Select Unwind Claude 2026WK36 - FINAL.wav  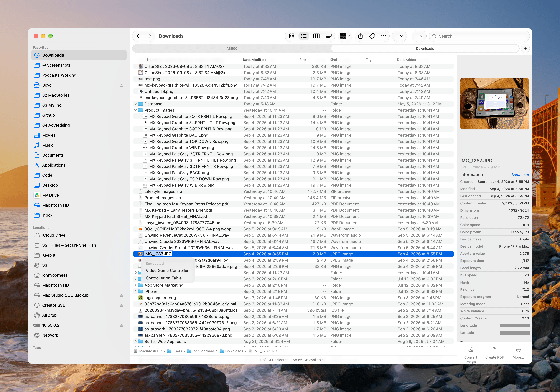point(293,242)
